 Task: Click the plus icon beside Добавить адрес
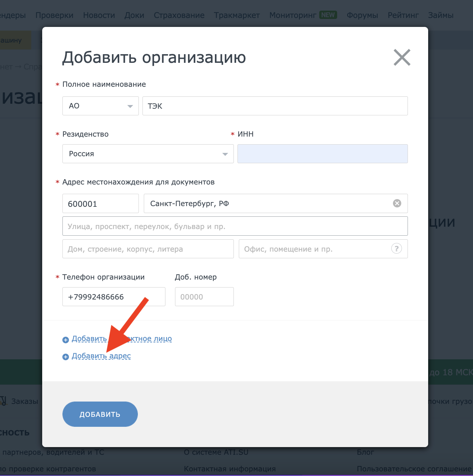(66, 357)
